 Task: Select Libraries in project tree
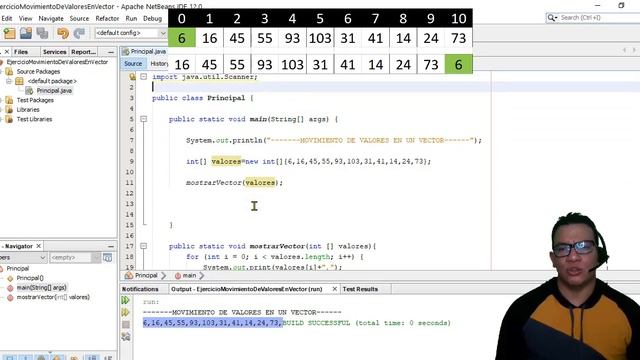28,110
